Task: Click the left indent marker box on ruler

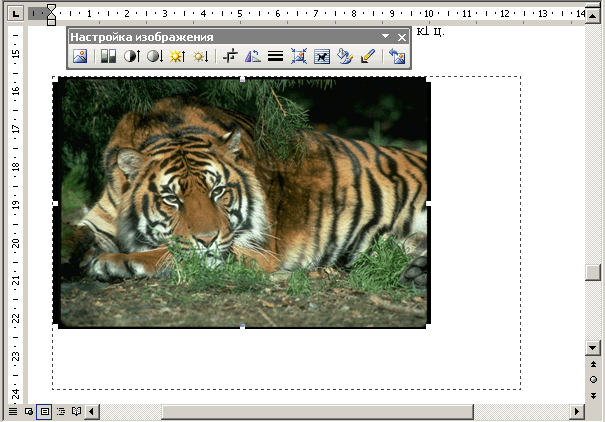Action: (x=51, y=23)
